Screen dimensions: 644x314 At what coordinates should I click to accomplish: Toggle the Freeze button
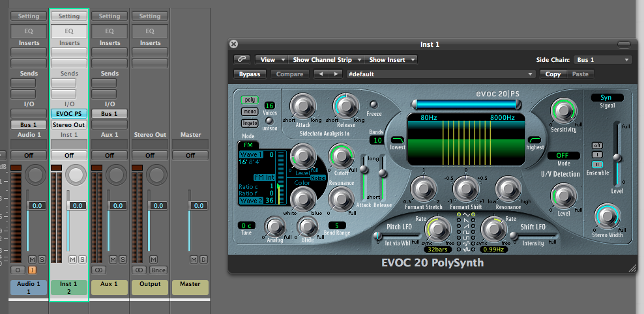coord(373,104)
